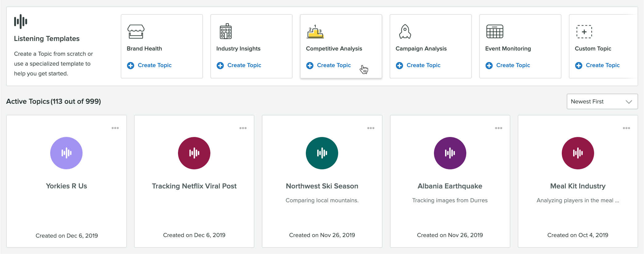Open the Yorkies R Us topic title
Image resolution: width=644 pixels, height=254 pixels.
pos(67,186)
